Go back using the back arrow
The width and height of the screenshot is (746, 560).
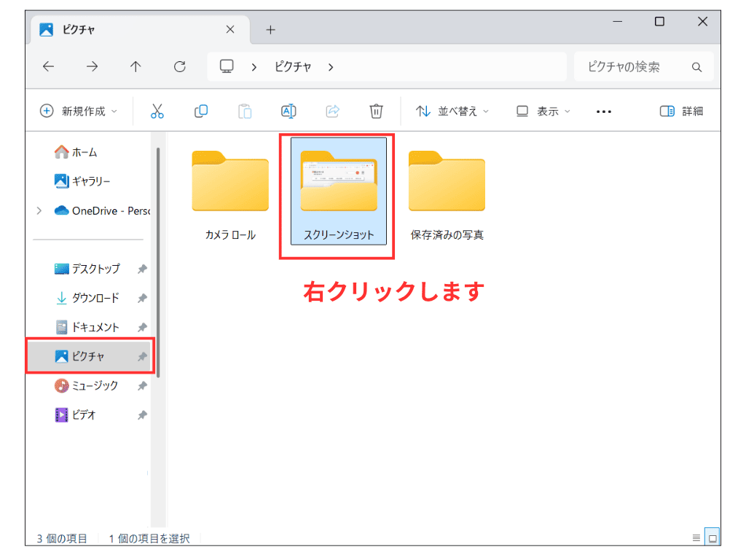48,66
